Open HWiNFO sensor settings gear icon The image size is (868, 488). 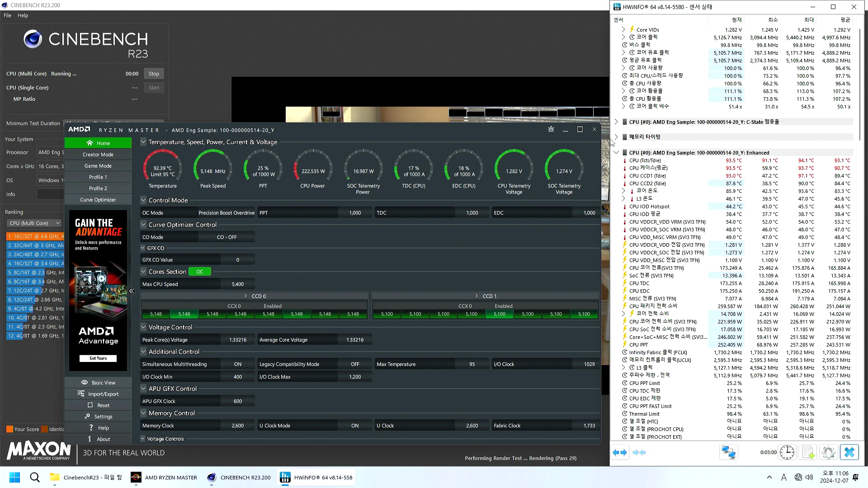[828, 452]
